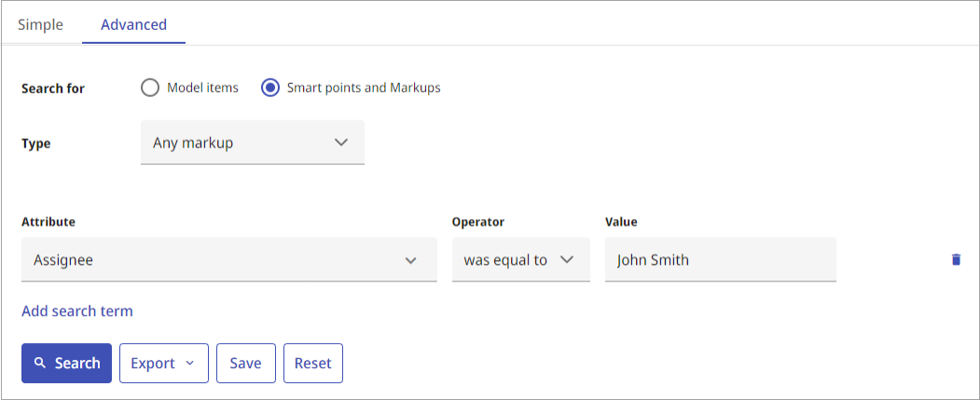Click the Add search term link
This screenshot has width=980, height=400.
point(76,311)
